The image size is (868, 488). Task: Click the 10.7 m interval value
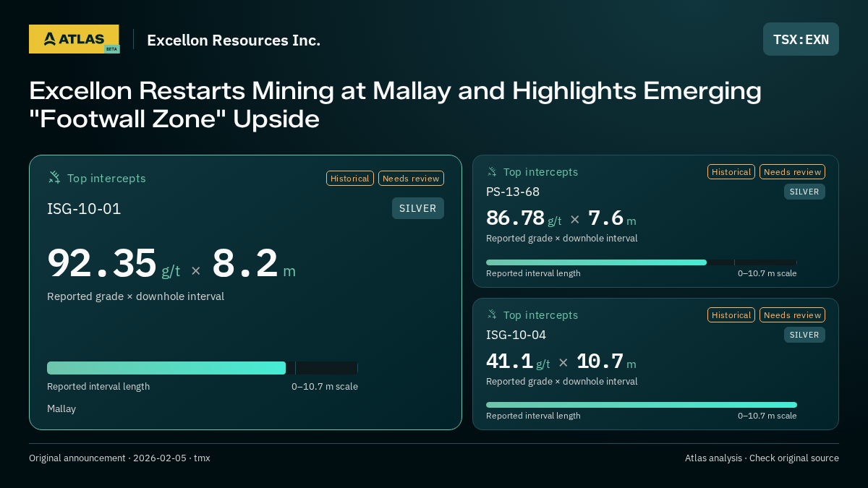point(606,361)
